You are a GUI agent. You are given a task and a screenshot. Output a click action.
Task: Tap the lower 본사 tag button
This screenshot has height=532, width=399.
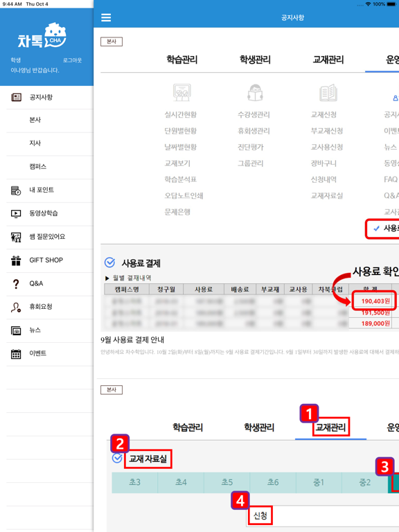[x=112, y=390]
